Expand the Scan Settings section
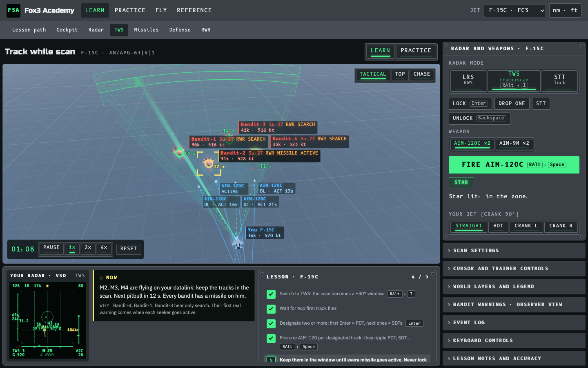Screen dimensions: 588x368 [514, 251]
